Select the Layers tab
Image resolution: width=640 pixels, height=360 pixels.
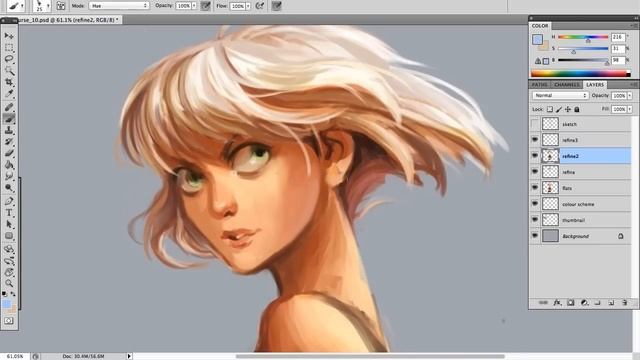tap(595, 84)
